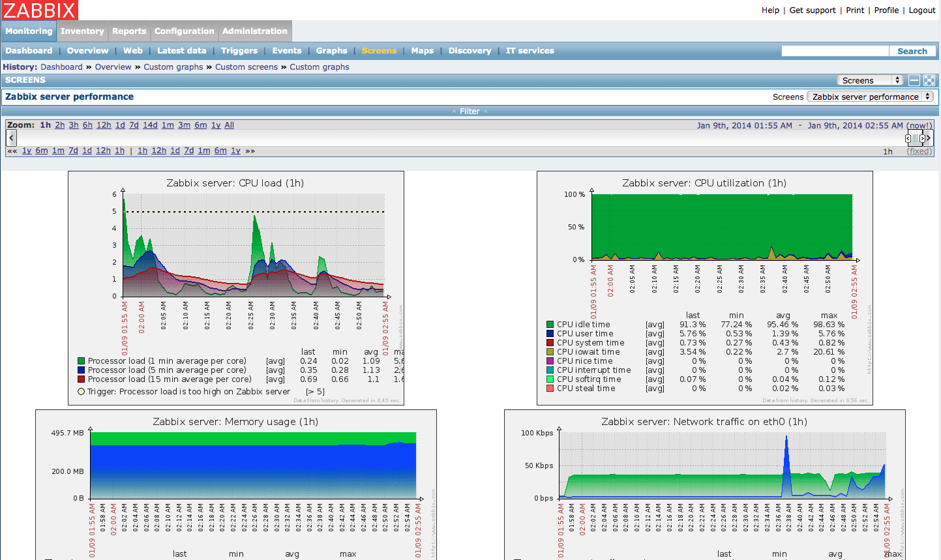Screen dimensions: 941x560
Task: Set zoom to 3h
Action: [x=74, y=125]
